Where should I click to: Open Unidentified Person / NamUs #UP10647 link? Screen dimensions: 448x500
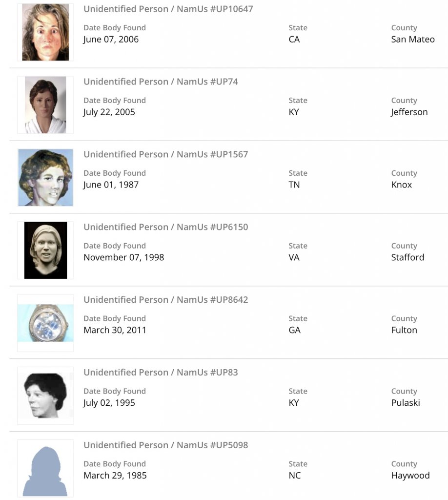(x=168, y=9)
